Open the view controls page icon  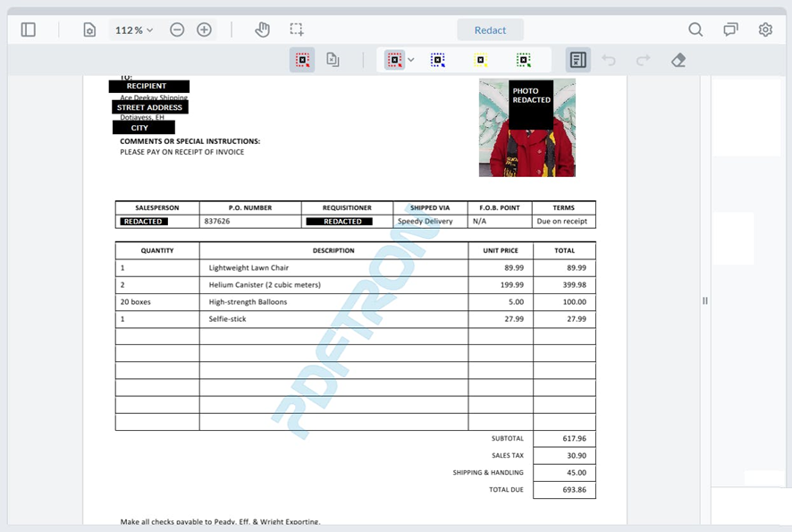tap(89, 30)
